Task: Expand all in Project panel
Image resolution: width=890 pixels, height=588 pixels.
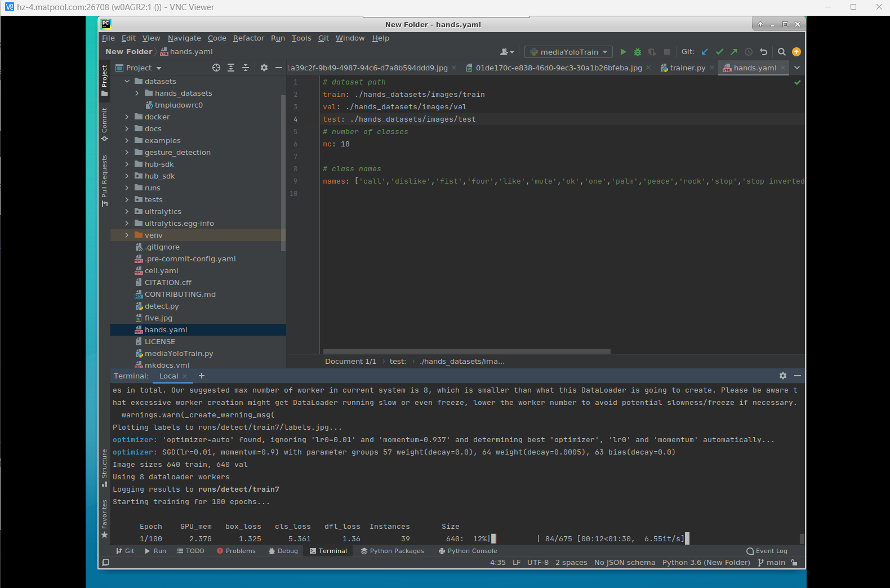Action: (231, 68)
